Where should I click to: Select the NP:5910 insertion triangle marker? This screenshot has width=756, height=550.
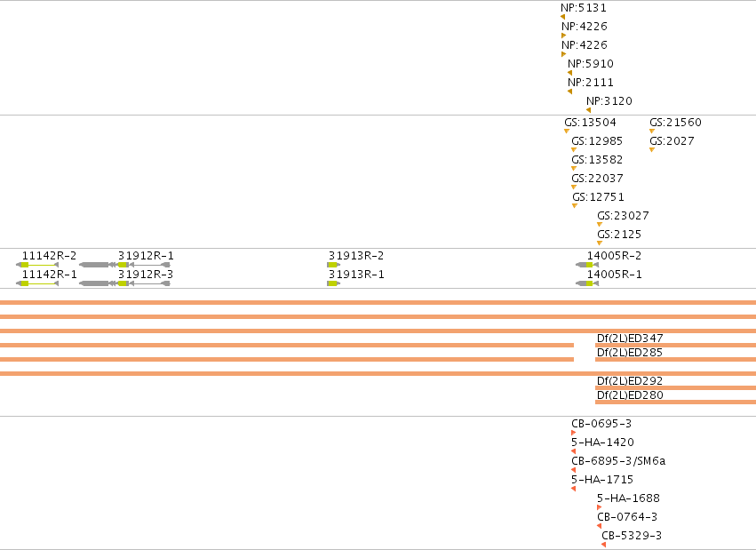coord(570,73)
